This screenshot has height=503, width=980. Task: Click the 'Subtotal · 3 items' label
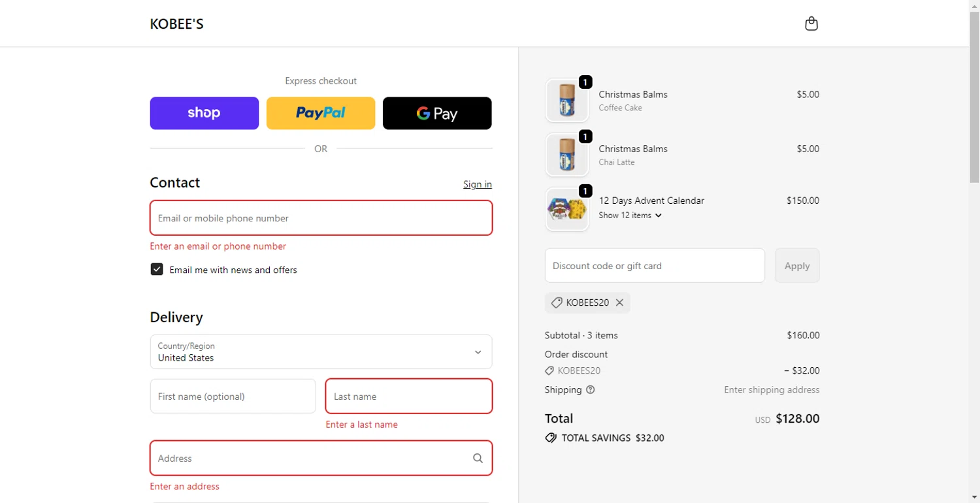pyautogui.click(x=581, y=335)
